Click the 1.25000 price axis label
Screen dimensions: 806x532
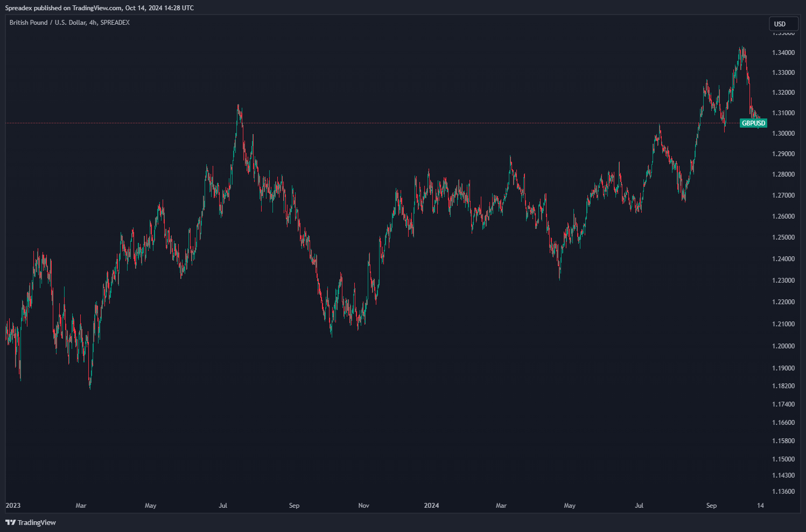click(783, 237)
